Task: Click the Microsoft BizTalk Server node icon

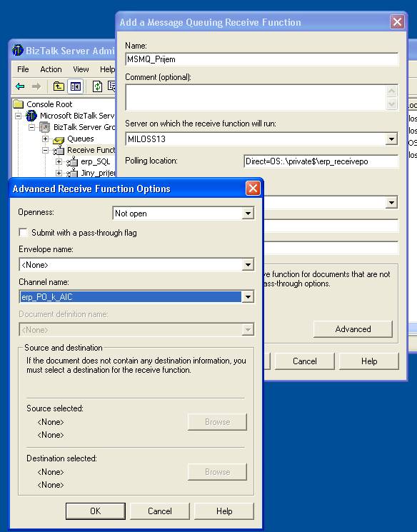Action: pos(31,116)
